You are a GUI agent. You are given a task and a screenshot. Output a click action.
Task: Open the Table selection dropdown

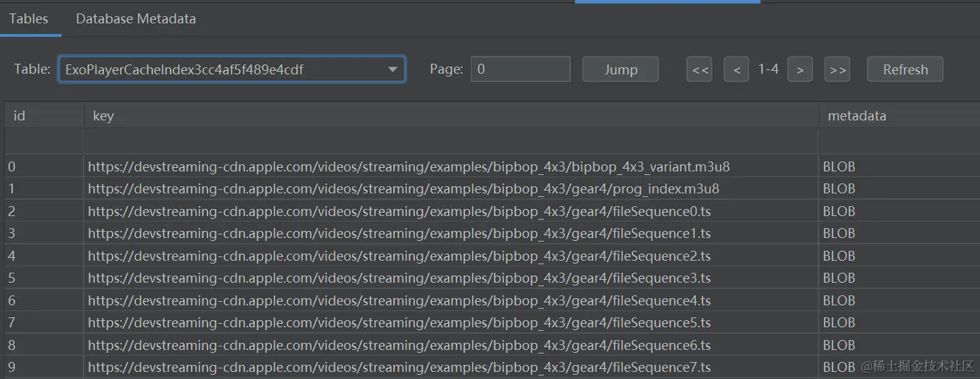coord(232,69)
